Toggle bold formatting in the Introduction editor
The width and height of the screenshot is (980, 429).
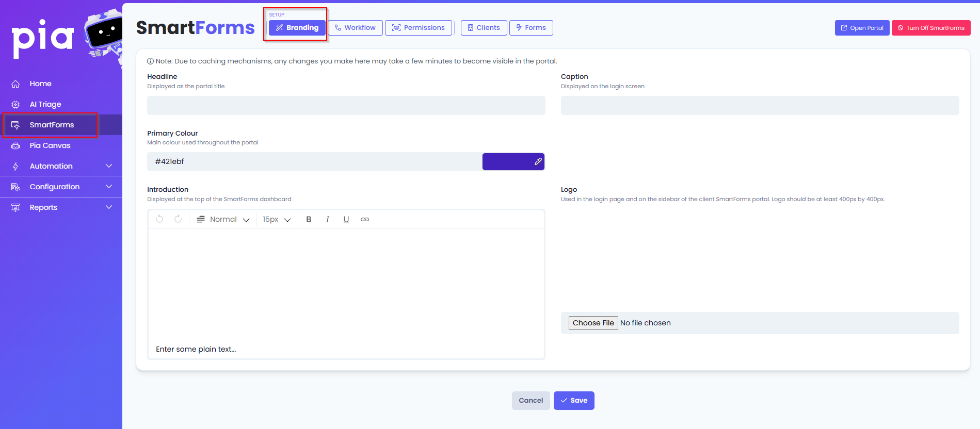[309, 219]
